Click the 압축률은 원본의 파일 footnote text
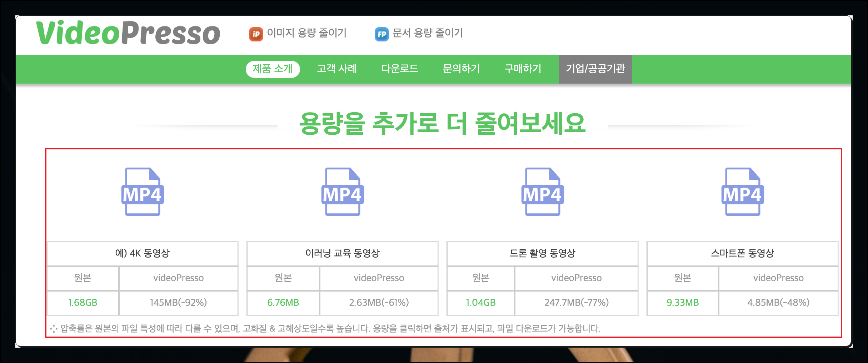868x363 pixels. pyautogui.click(x=325, y=328)
